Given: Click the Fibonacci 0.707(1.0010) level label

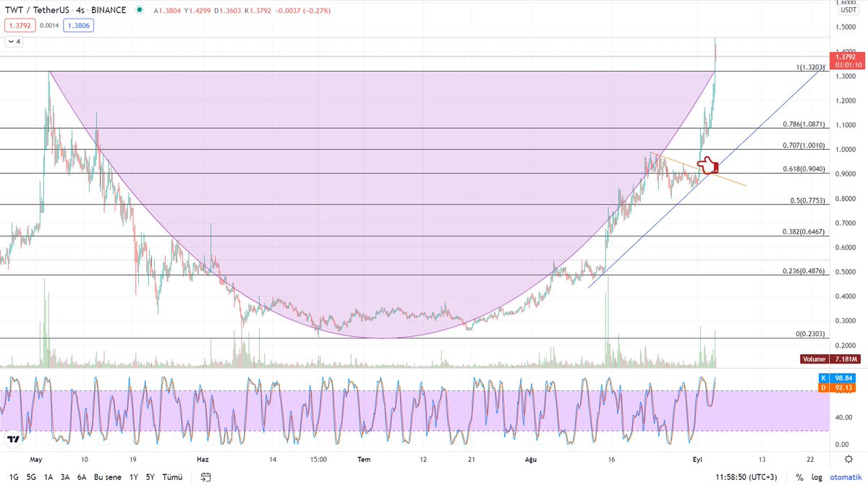Looking at the screenshot, I should pyautogui.click(x=804, y=145).
